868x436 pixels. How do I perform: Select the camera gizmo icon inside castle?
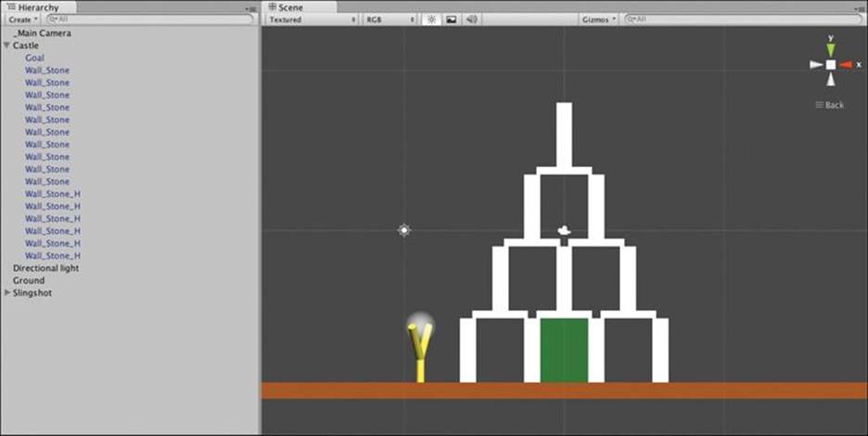point(564,230)
